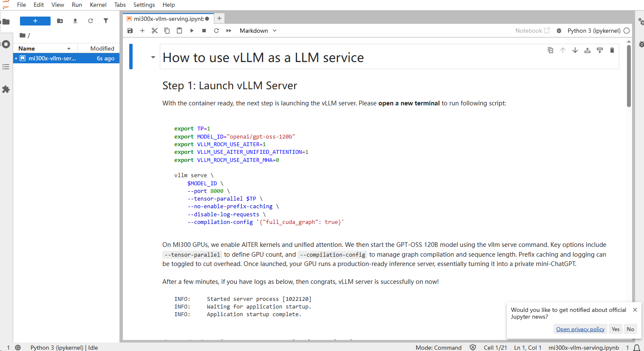
Task: Open the Settings menu
Action: pos(144,5)
